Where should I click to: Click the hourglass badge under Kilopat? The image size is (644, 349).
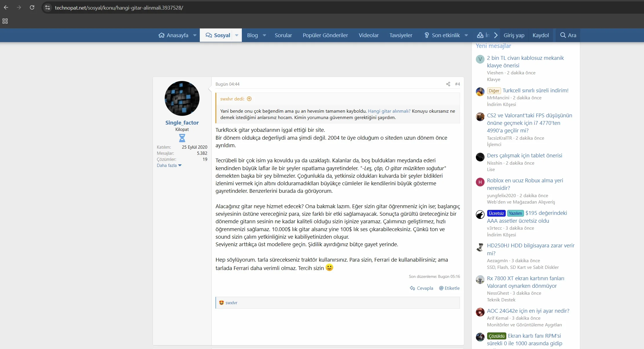[182, 138]
